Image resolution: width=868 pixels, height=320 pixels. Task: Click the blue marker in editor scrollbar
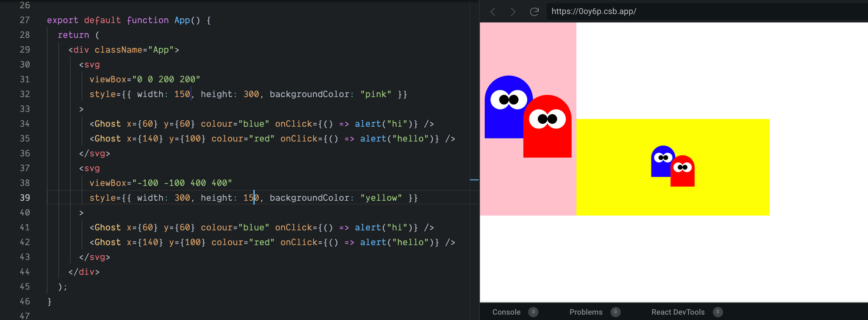(474, 179)
